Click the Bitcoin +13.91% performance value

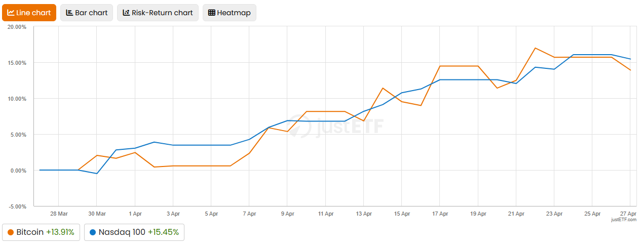[x=60, y=232]
